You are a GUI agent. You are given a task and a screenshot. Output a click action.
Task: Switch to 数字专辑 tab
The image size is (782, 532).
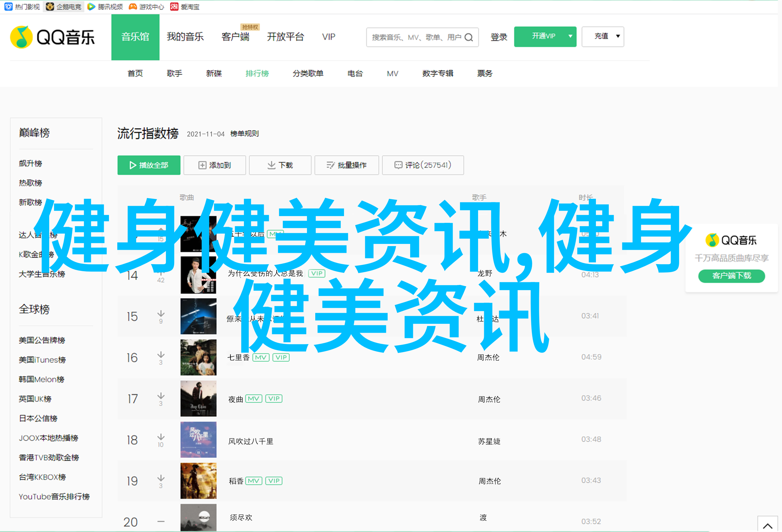pyautogui.click(x=437, y=73)
